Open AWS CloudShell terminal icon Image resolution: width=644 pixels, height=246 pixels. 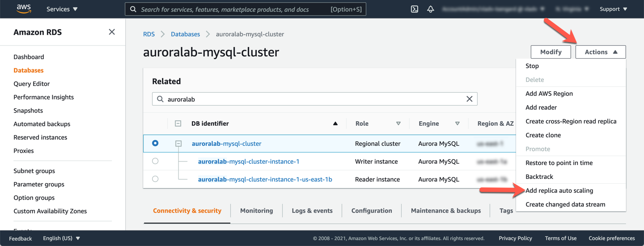[415, 9]
